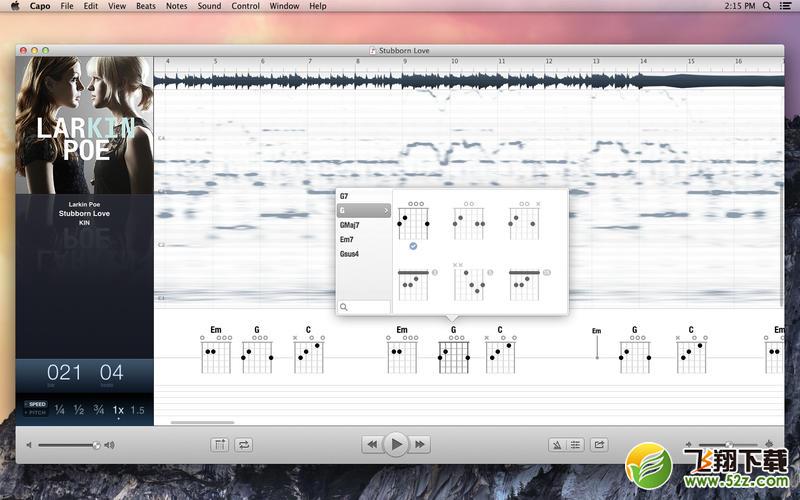This screenshot has height=500, width=800.
Task: Click the loud volume speaker icon
Action: (x=109, y=445)
